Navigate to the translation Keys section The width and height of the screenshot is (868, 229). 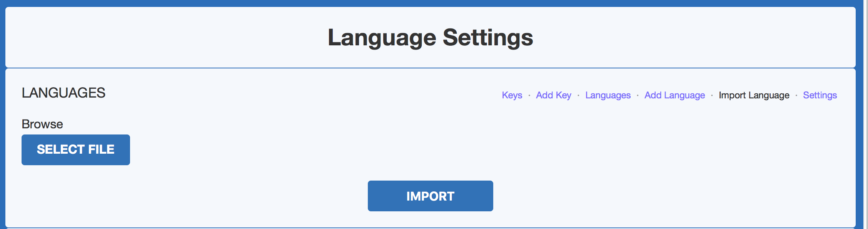click(512, 95)
